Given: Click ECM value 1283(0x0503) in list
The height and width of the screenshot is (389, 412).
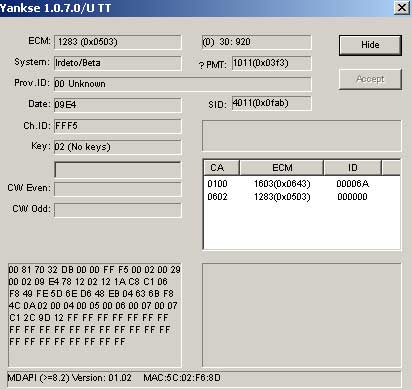Looking at the screenshot, I should [282, 197].
